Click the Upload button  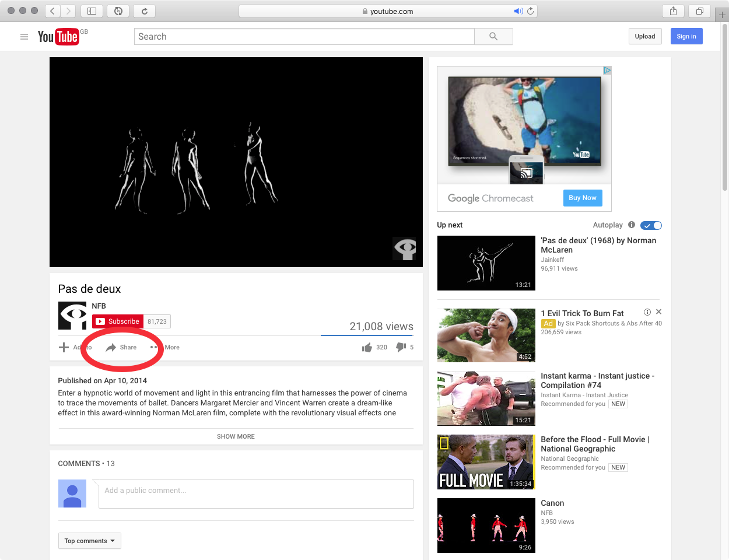(x=645, y=36)
